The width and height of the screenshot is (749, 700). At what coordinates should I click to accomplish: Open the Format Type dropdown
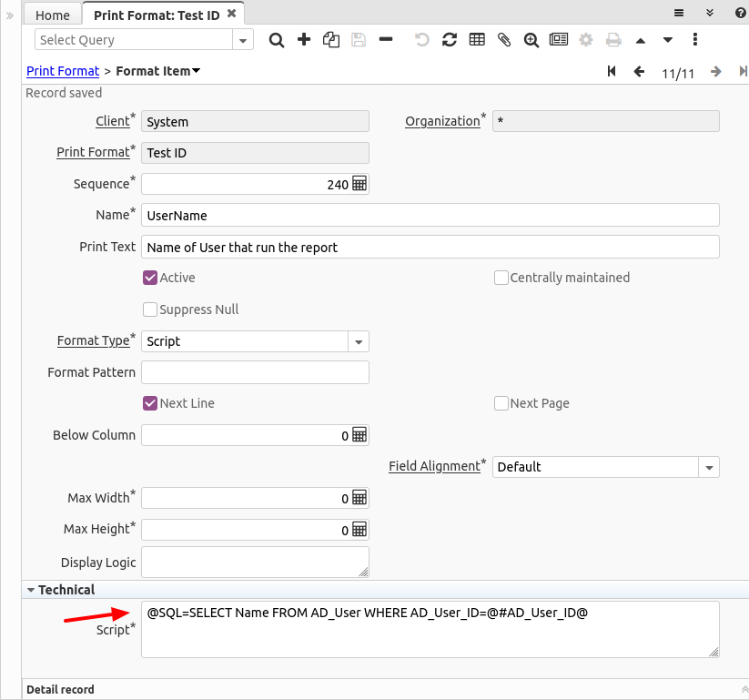359,341
